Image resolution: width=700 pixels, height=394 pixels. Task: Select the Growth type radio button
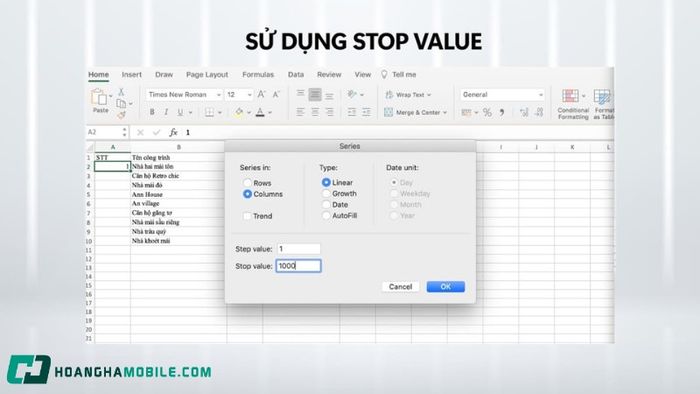(x=326, y=194)
